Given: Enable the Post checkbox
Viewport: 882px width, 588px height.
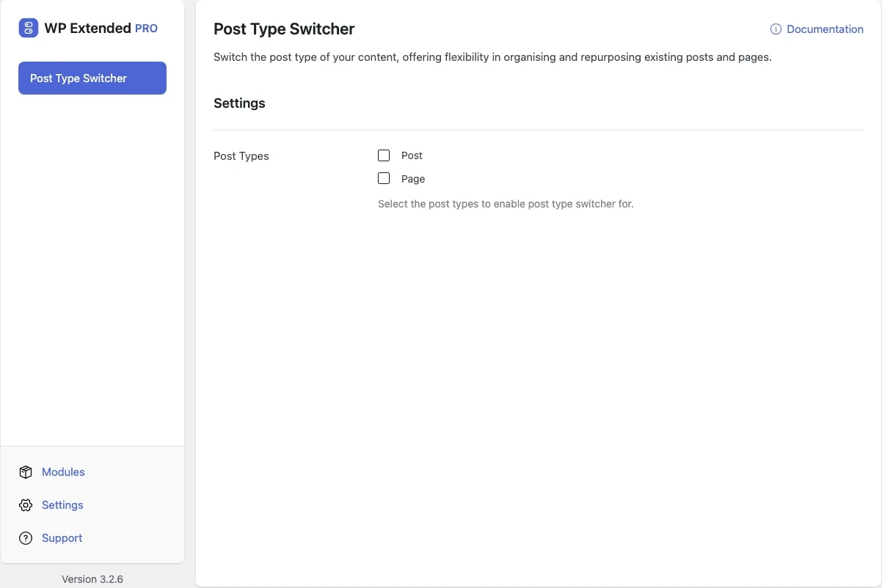Looking at the screenshot, I should point(384,155).
